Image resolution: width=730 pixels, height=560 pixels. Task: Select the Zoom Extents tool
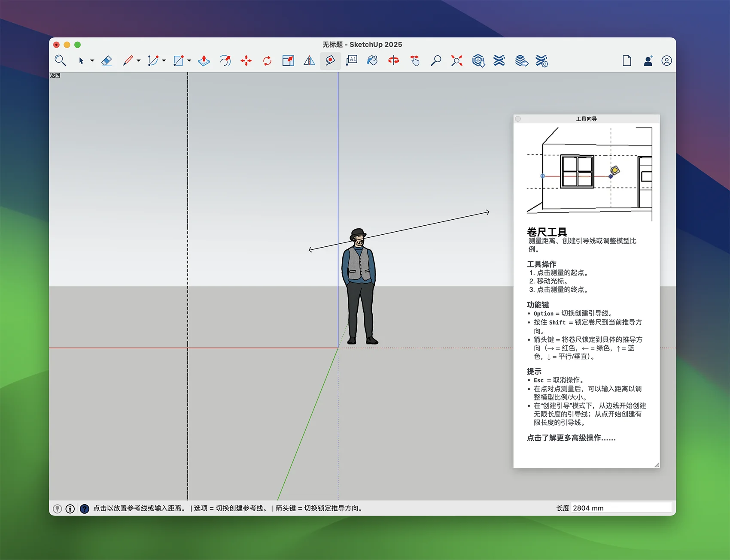coord(457,61)
